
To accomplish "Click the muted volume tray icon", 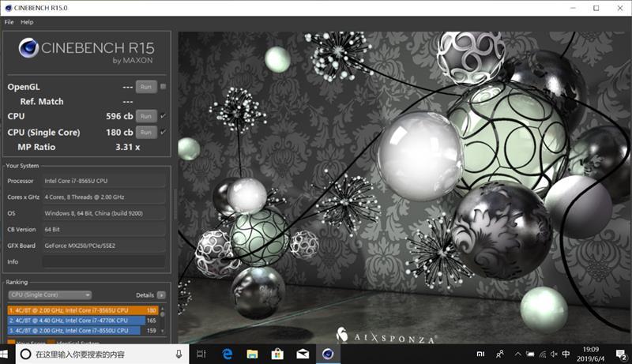I will point(555,354).
